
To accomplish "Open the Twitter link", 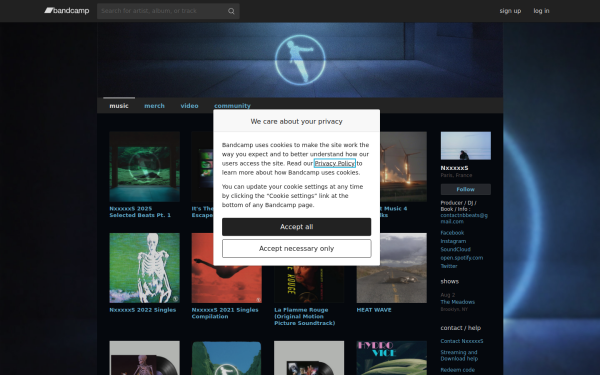I will click(x=449, y=266).
